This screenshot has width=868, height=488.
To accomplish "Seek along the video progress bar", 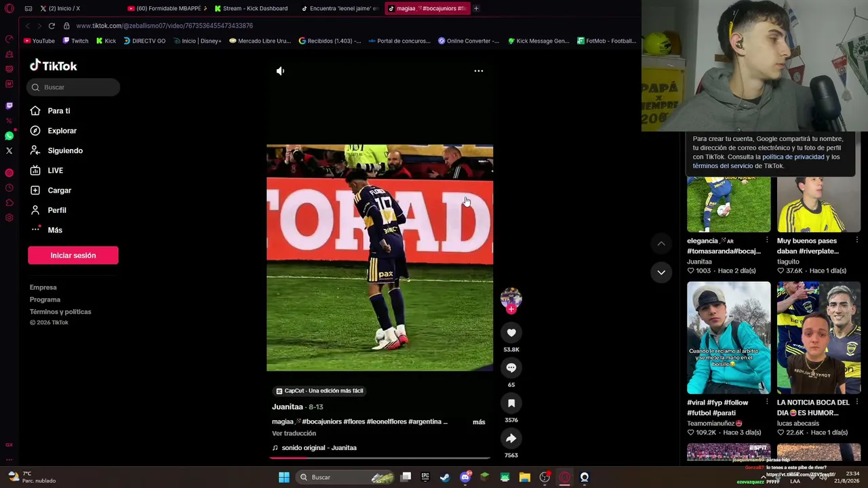I will point(380,458).
